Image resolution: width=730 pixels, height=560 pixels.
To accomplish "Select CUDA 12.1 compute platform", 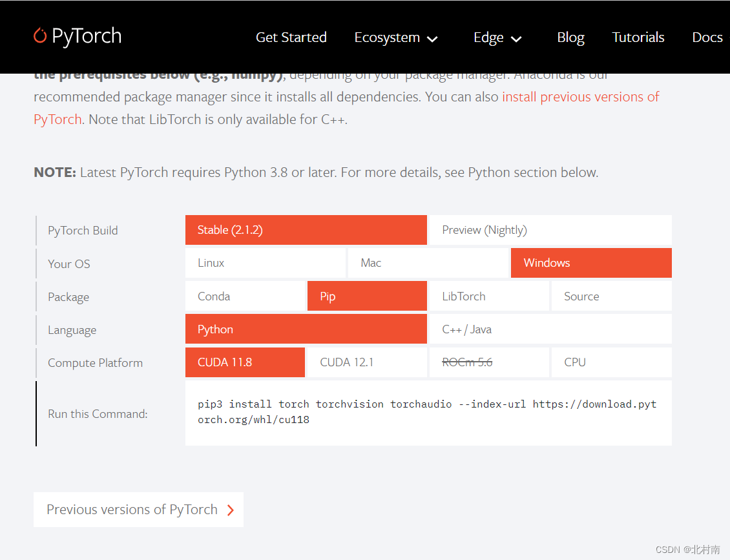I will [368, 362].
